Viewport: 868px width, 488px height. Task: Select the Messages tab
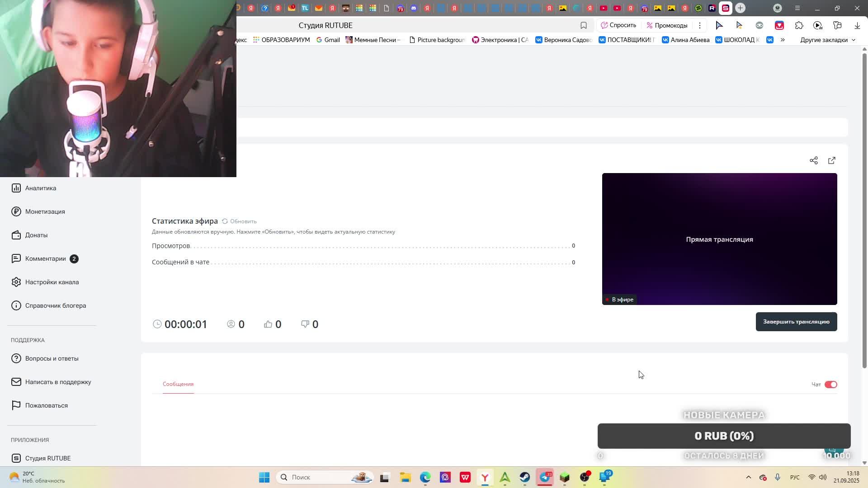click(x=178, y=384)
